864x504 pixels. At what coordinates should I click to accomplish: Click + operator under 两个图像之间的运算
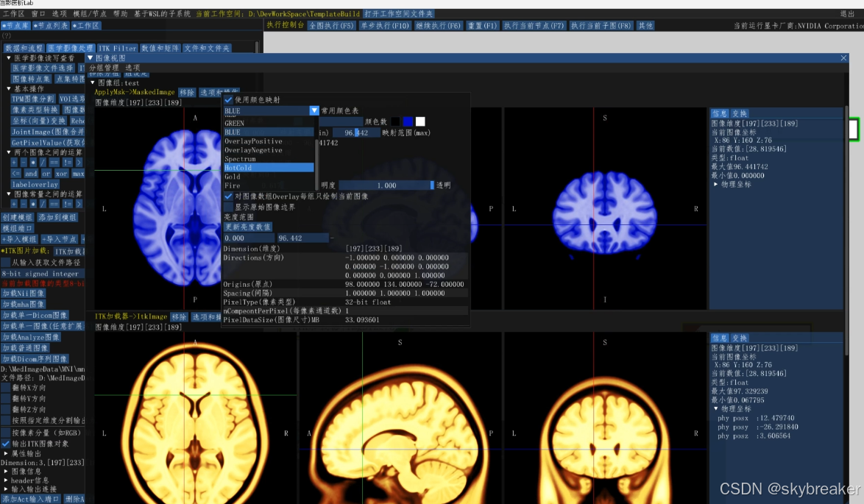point(14,163)
